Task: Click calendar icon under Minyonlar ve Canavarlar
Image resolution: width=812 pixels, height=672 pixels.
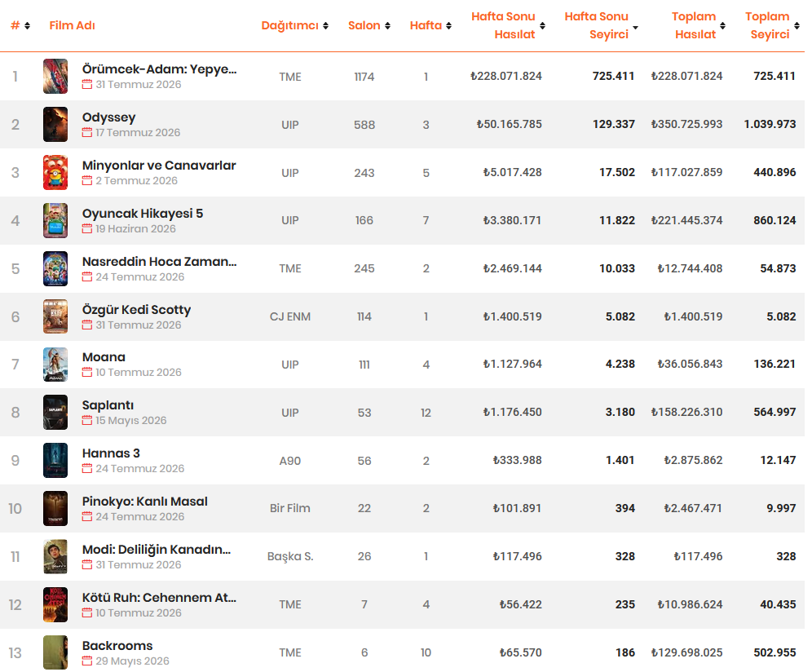Action: coord(87,181)
